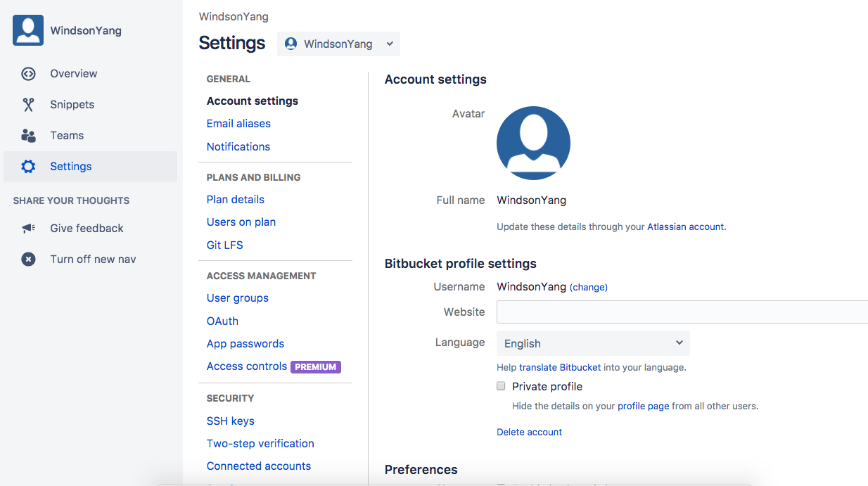
Task: Open SSH keys settings
Action: pyautogui.click(x=231, y=421)
